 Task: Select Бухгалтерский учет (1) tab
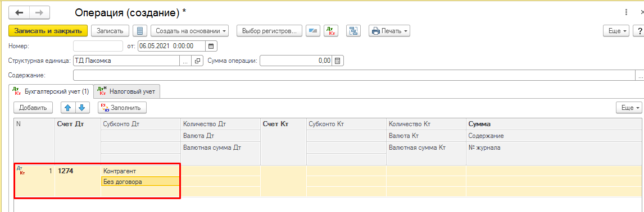click(51, 91)
